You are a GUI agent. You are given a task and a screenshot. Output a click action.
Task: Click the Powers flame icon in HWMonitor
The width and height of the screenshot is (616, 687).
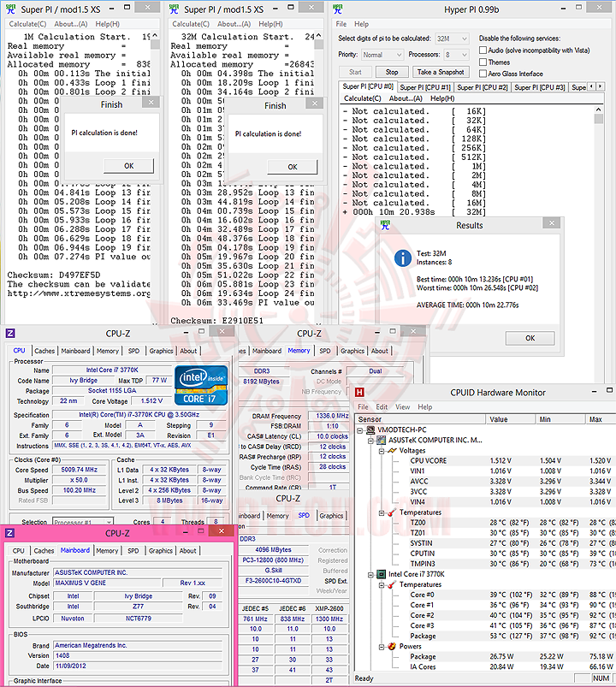(392, 646)
